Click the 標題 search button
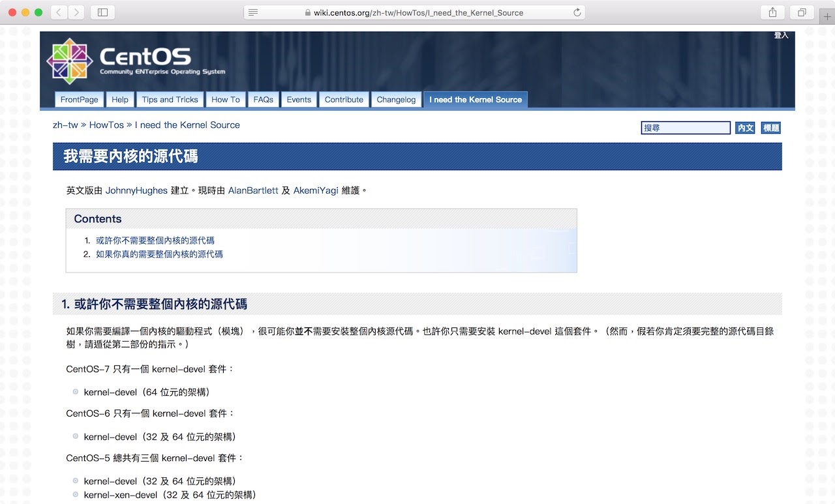Image resolution: width=835 pixels, height=504 pixels. [x=771, y=128]
